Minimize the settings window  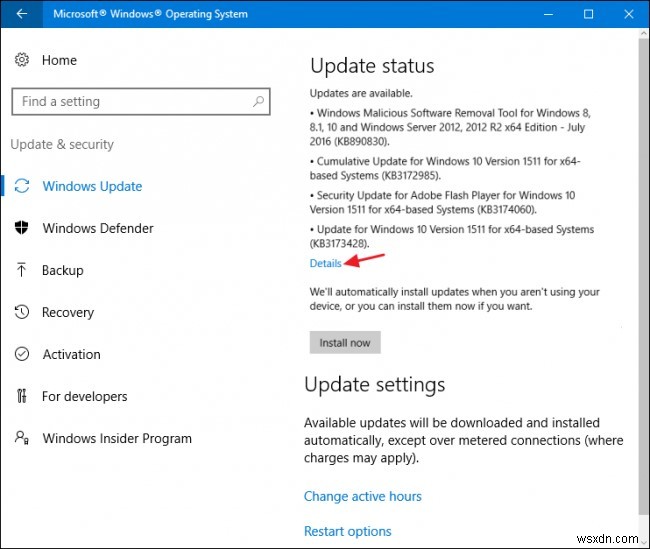(x=548, y=14)
